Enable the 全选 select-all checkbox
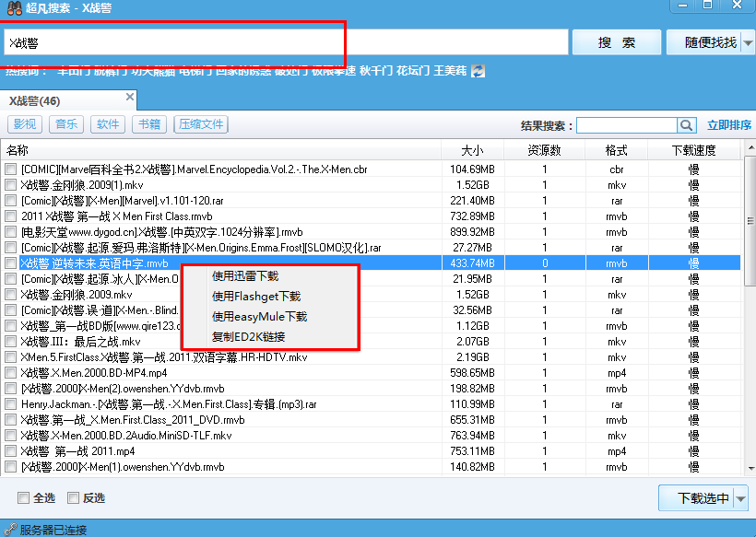 [x=23, y=497]
